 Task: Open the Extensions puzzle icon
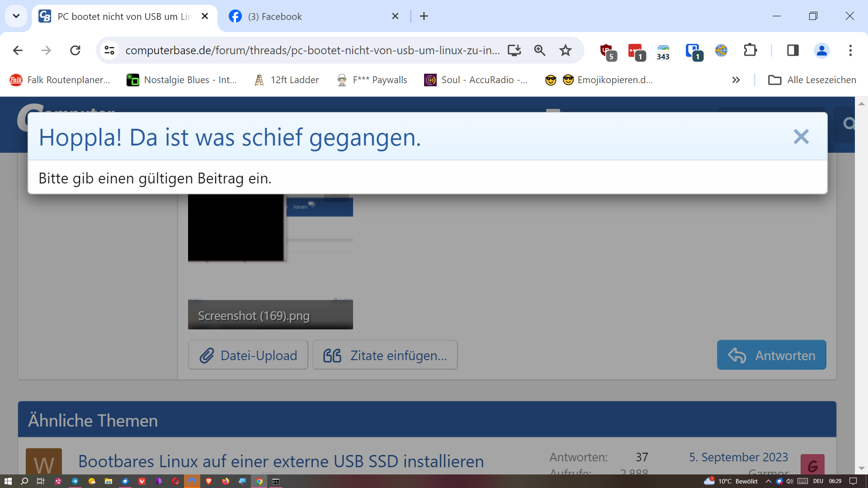click(750, 50)
